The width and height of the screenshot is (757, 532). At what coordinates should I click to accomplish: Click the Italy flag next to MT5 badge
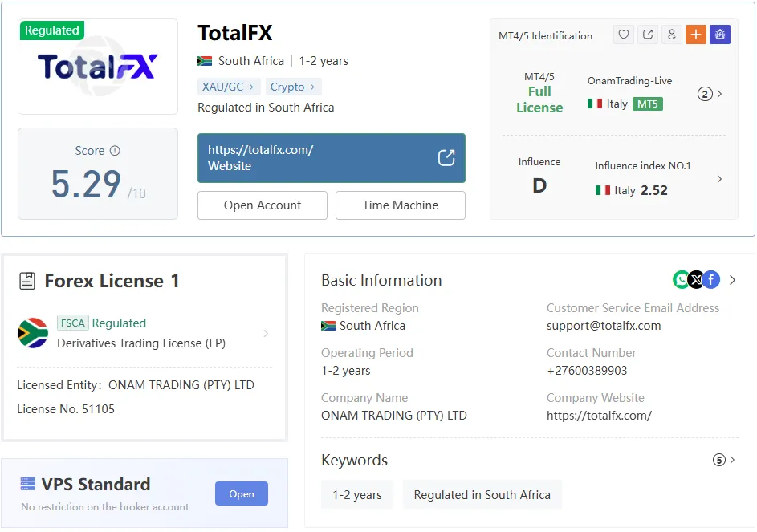[x=595, y=104]
